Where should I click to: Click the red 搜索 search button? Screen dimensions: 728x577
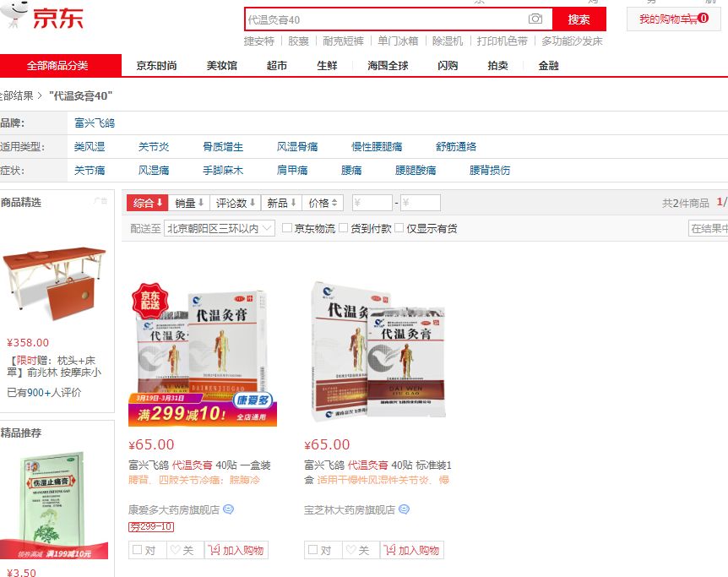(x=579, y=19)
